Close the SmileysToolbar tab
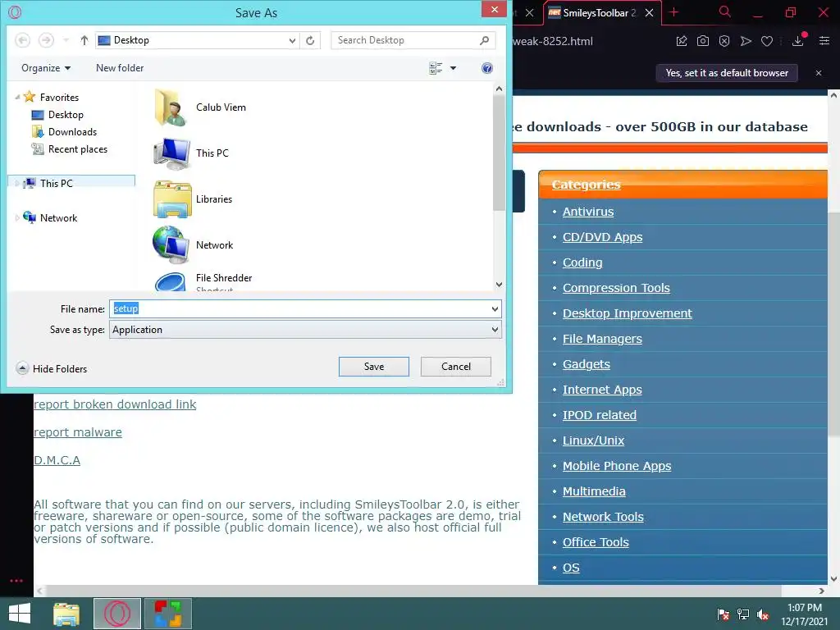 point(650,13)
